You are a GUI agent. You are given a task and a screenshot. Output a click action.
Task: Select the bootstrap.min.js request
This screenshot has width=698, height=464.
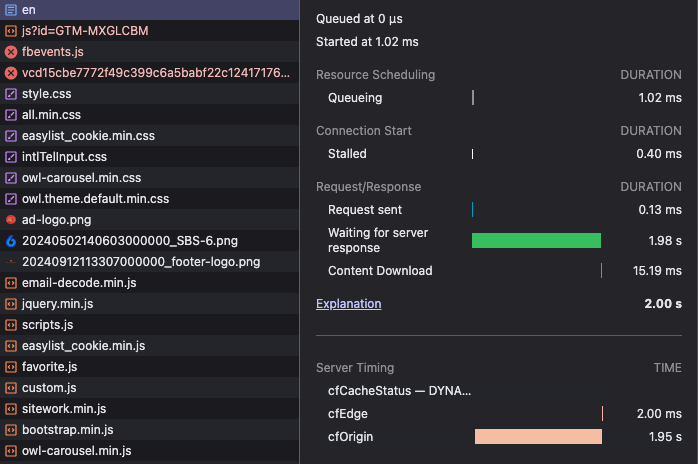[x=67, y=430]
